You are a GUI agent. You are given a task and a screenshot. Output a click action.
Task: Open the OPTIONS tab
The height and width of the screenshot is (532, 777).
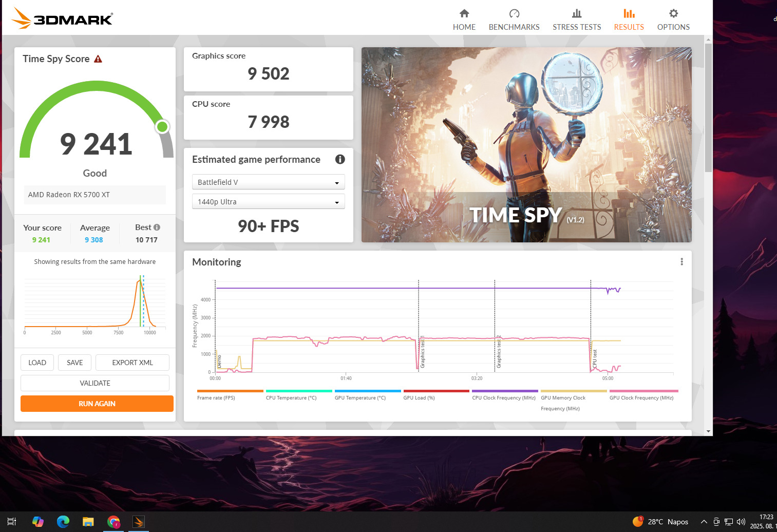[673, 20]
